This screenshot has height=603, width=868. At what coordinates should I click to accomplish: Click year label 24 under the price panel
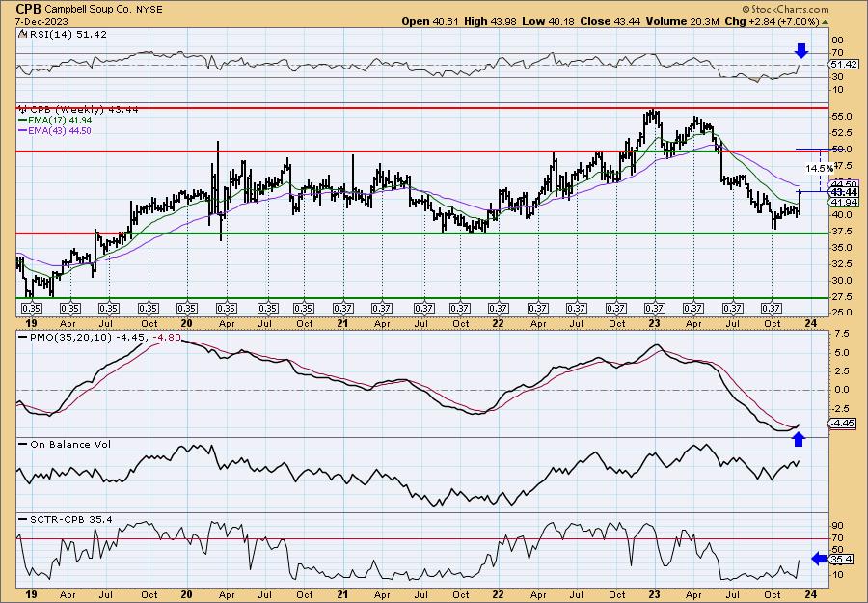point(812,324)
